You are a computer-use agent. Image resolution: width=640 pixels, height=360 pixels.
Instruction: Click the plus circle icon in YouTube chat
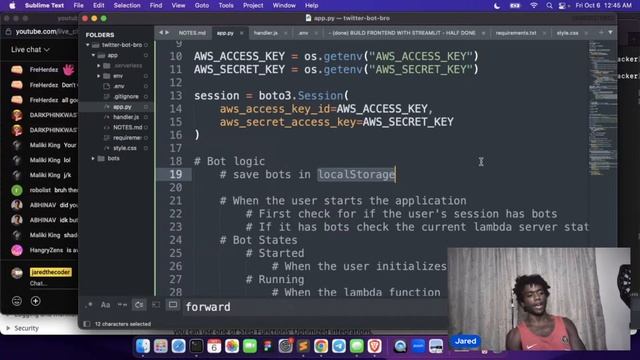pos(36,301)
